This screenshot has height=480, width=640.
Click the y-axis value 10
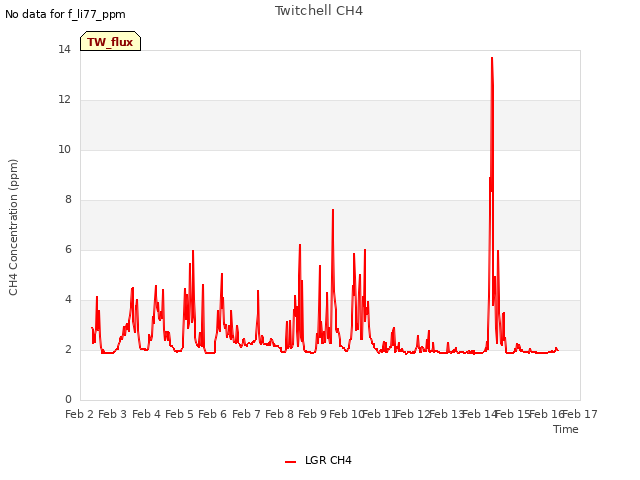64,149
